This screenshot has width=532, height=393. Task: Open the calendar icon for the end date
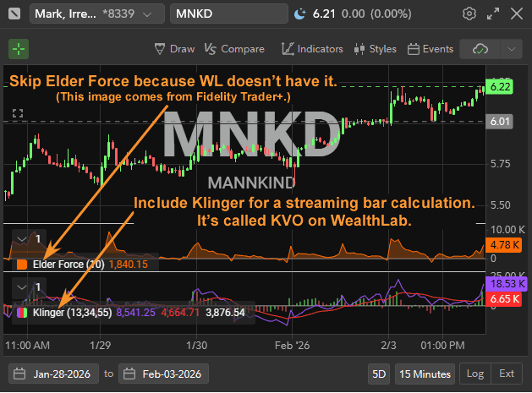pyautogui.click(x=129, y=374)
